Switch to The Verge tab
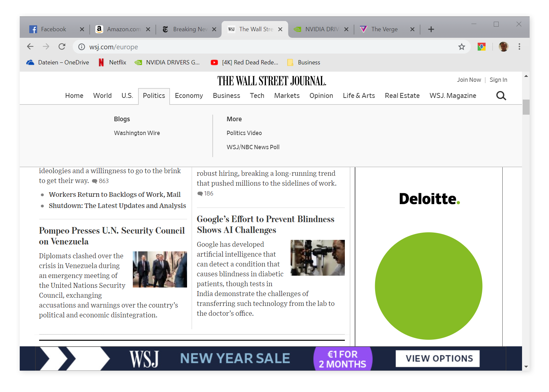Image resolution: width=549 pixels, height=392 pixels. pos(384,29)
